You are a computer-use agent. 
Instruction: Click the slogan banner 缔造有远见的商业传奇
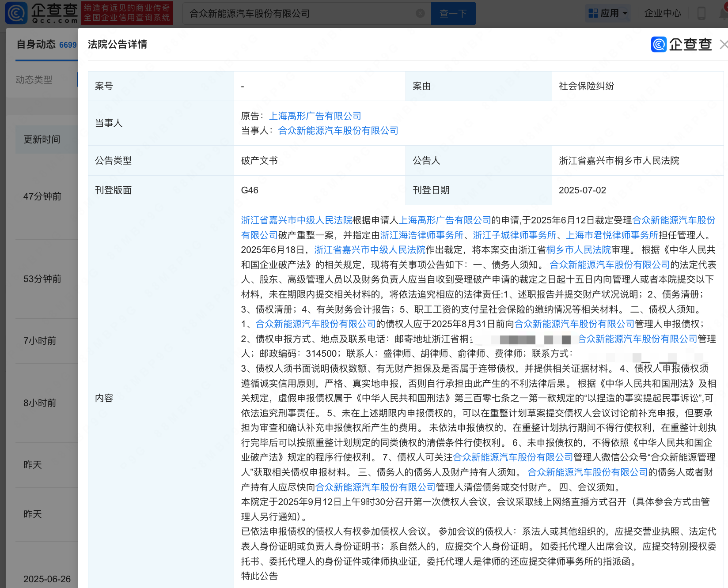[x=127, y=13]
